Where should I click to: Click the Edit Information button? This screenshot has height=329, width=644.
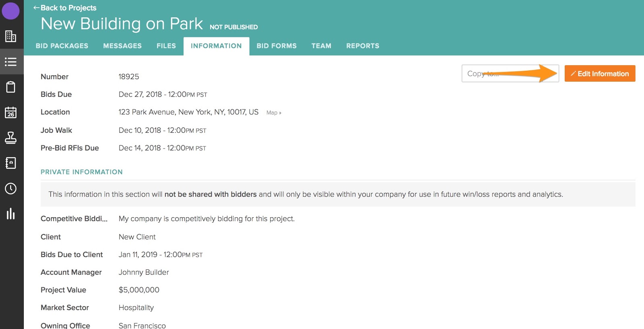[600, 74]
